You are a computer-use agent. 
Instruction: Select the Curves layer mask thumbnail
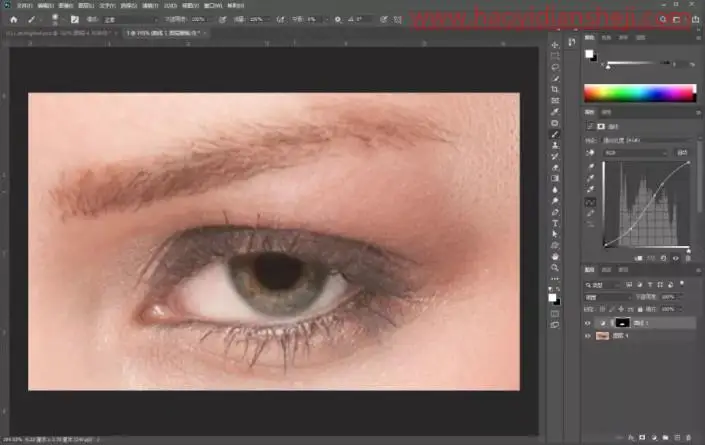pos(622,323)
